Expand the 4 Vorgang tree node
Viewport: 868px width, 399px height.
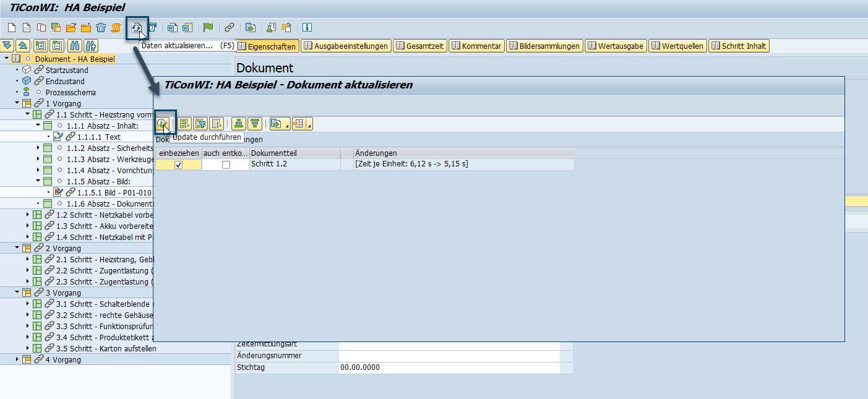(x=17, y=359)
